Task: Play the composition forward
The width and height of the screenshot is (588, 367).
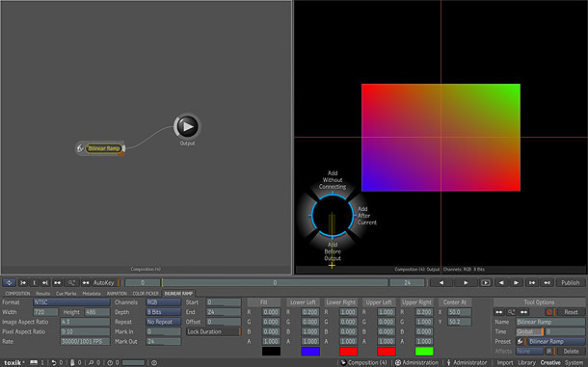Action: click(x=466, y=282)
